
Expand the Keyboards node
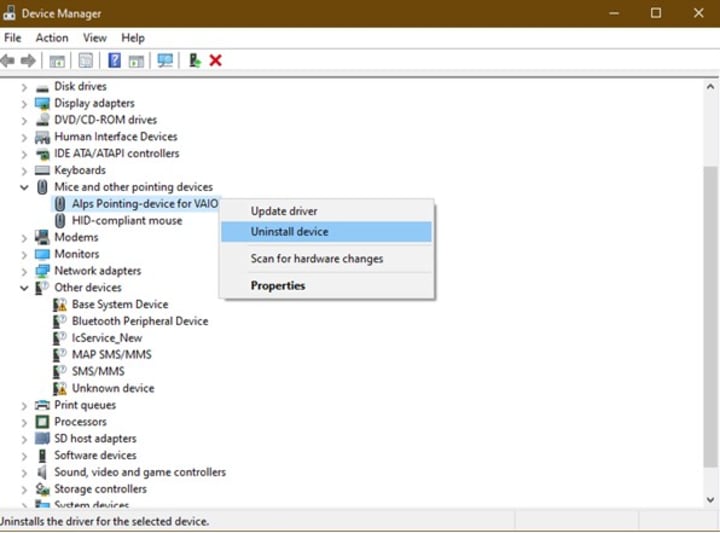point(24,171)
